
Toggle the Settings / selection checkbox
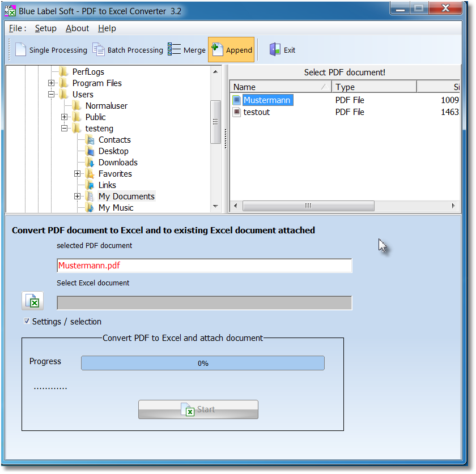(x=27, y=321)
